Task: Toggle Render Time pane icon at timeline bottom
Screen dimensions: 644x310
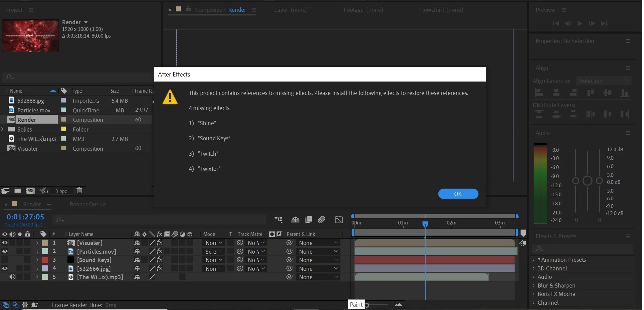Action: [34, 305]
